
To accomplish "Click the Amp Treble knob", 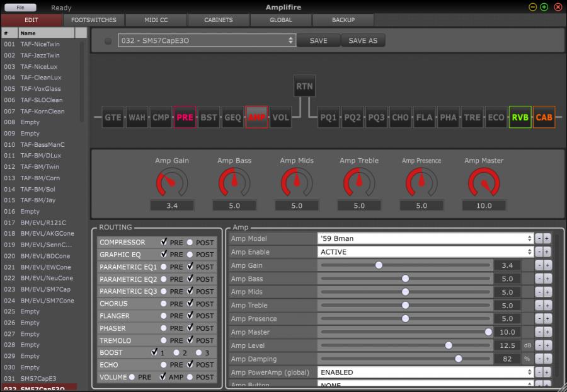I will (359, 182).
